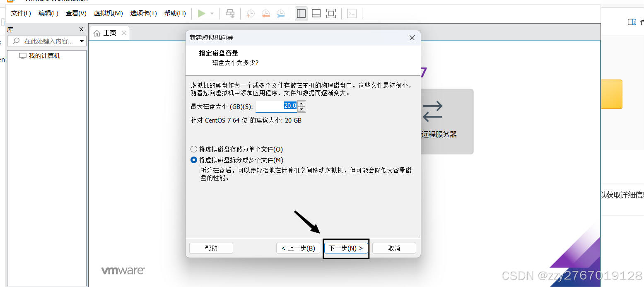This screenshot has width=644, height=287.
Task: Click the 磁盘大小为多少? subtitle text
Action: (236, 63)
